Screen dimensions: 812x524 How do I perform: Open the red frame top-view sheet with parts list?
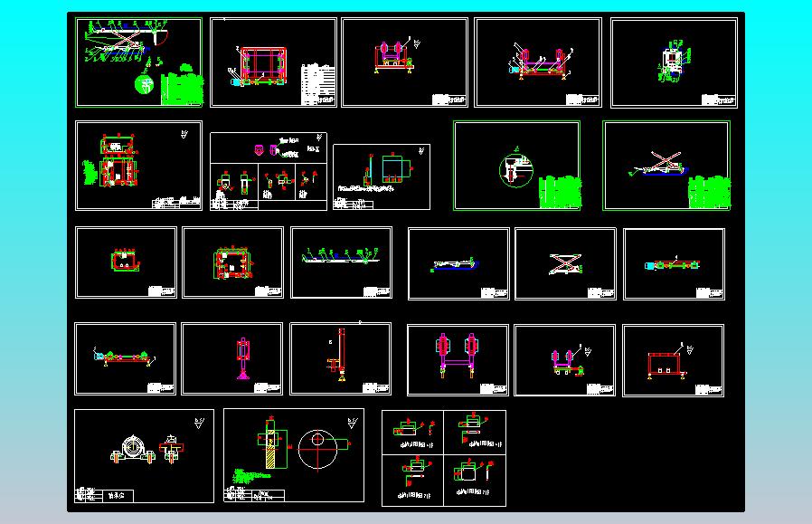273,62
